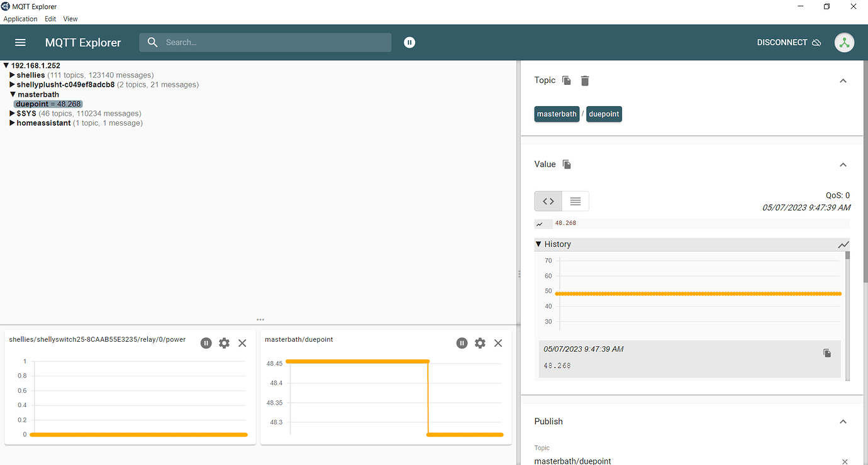The height and width of the screenshot is (465, 868).
Task: Expand the shellies topic tree
Action: click(x=12, y=75)
